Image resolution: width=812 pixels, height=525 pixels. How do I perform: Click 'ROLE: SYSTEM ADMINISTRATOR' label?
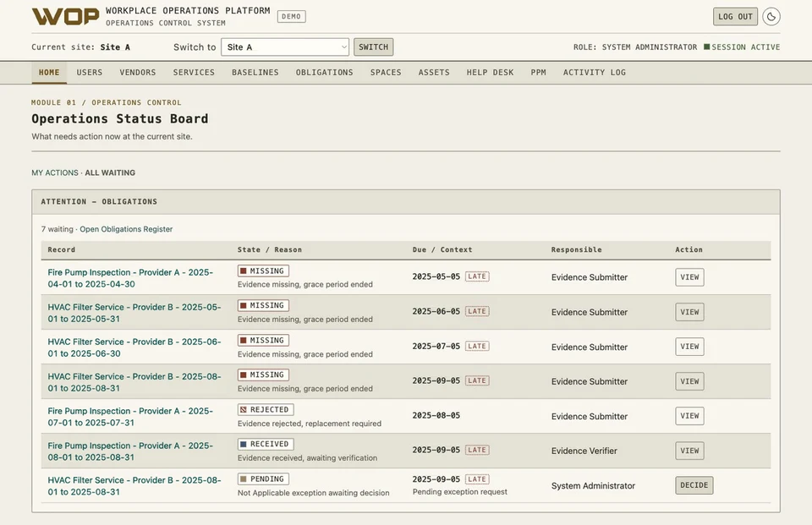click(x=635, y=47)
